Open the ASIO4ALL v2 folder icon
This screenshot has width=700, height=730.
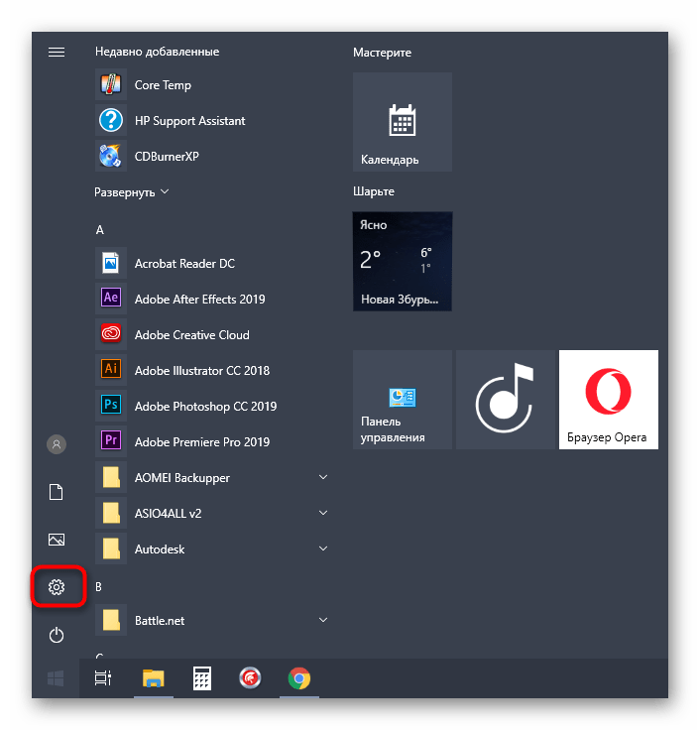click(x=111, y=513)
